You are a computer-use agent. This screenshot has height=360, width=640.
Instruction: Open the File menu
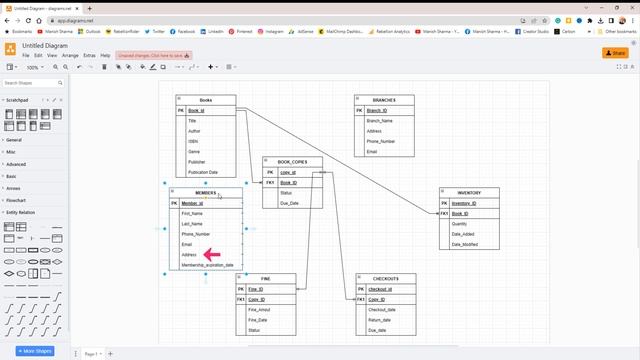pyautogui.click(x=26, y=55)
